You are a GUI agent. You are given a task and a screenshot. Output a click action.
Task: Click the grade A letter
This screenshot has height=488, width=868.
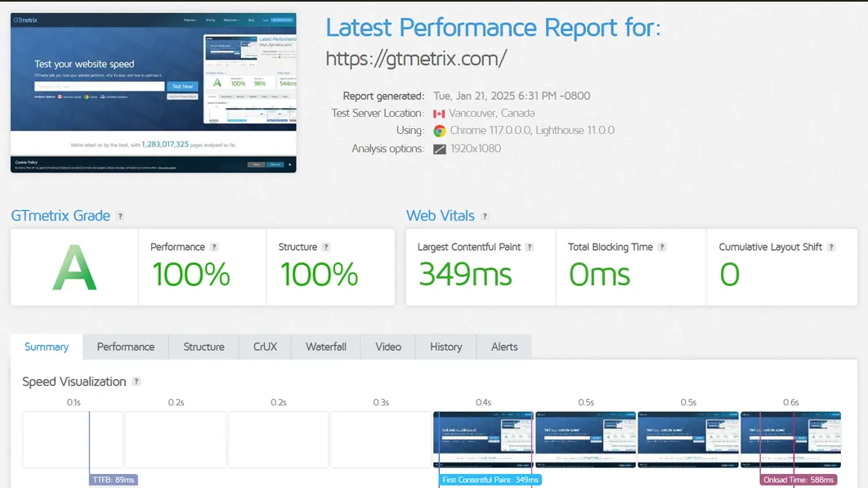click(74, 268)
